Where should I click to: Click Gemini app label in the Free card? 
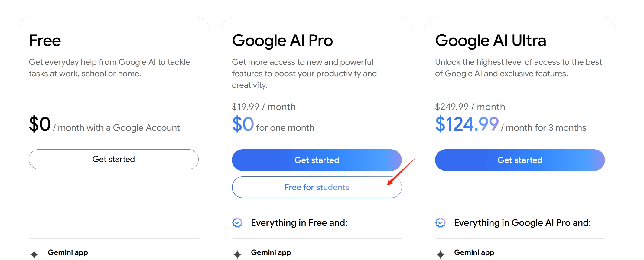point(68,252)
